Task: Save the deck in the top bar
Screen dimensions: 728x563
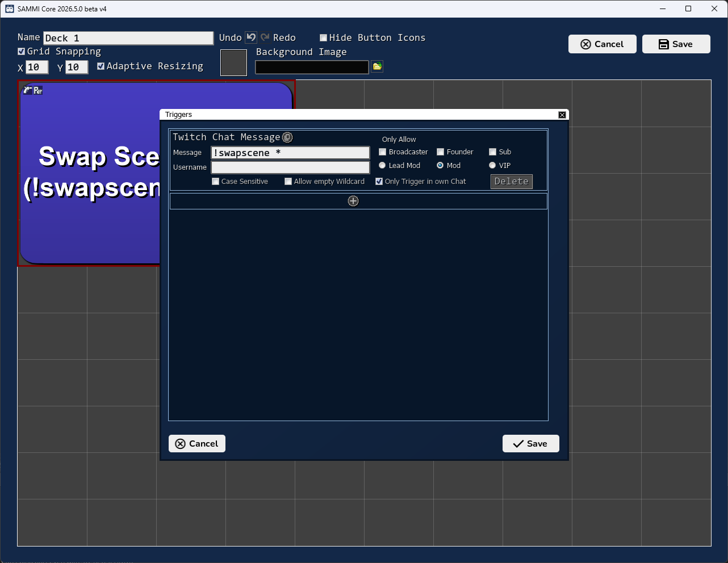Action: 676,44
